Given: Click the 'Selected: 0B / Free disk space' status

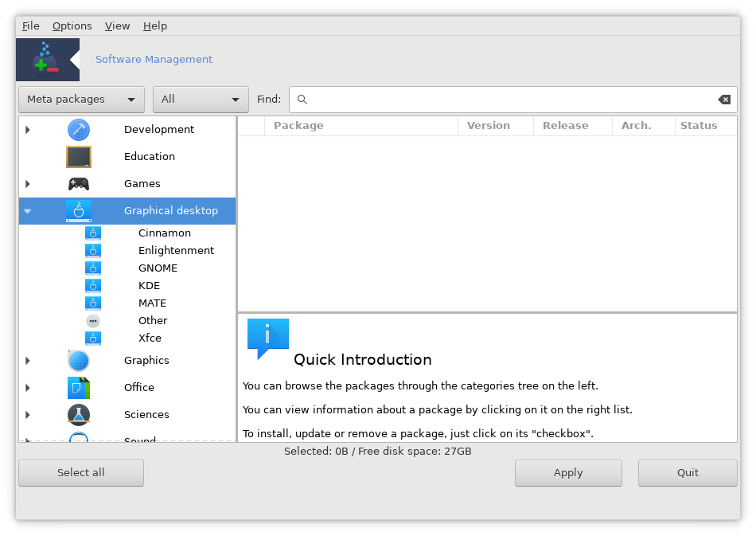Looking at the screenshot, I should pos(378,452).
